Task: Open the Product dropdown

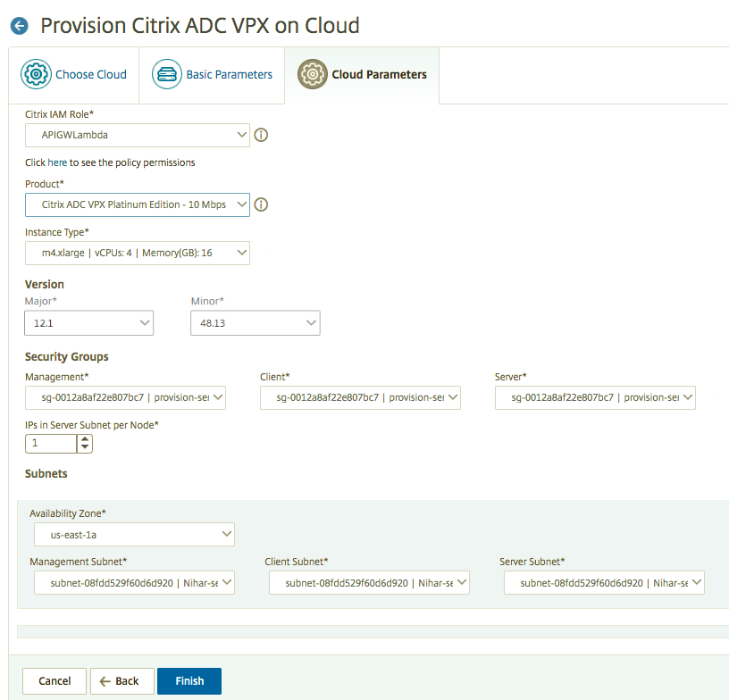Action: point(138,204)
